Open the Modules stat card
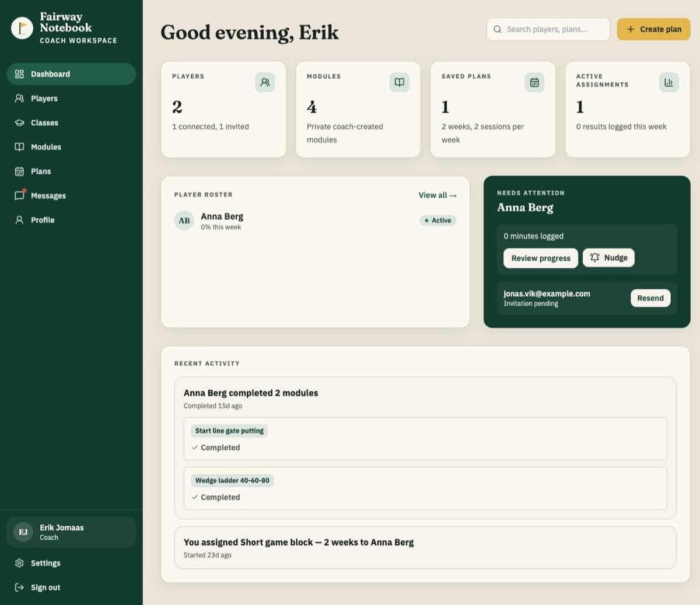 (358, 109)
